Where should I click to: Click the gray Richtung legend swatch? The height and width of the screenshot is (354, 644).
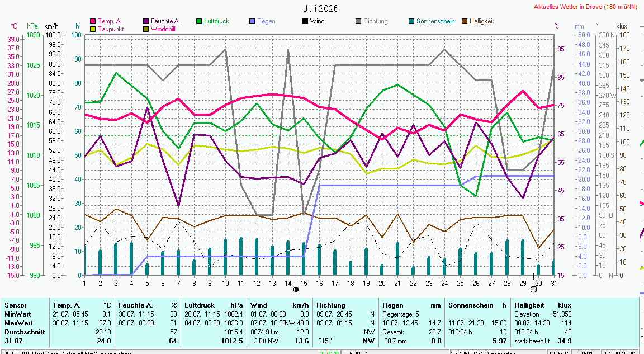tap(358, 21)
